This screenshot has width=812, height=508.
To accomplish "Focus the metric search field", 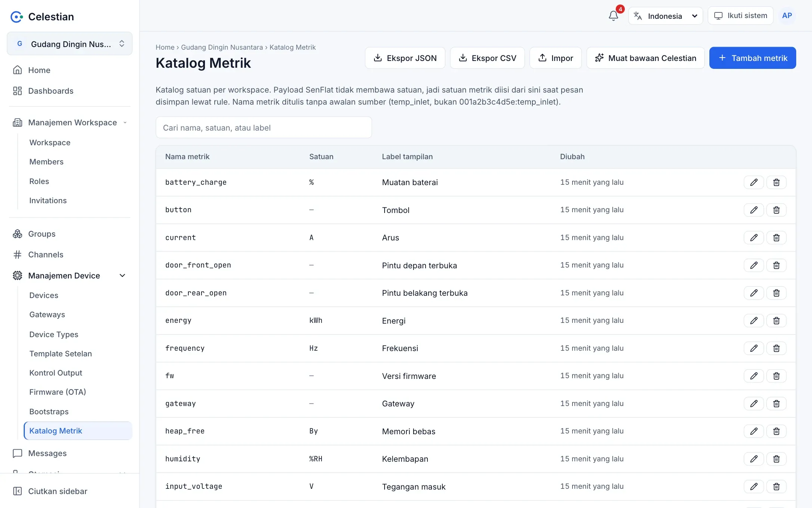I will [264, 128].
